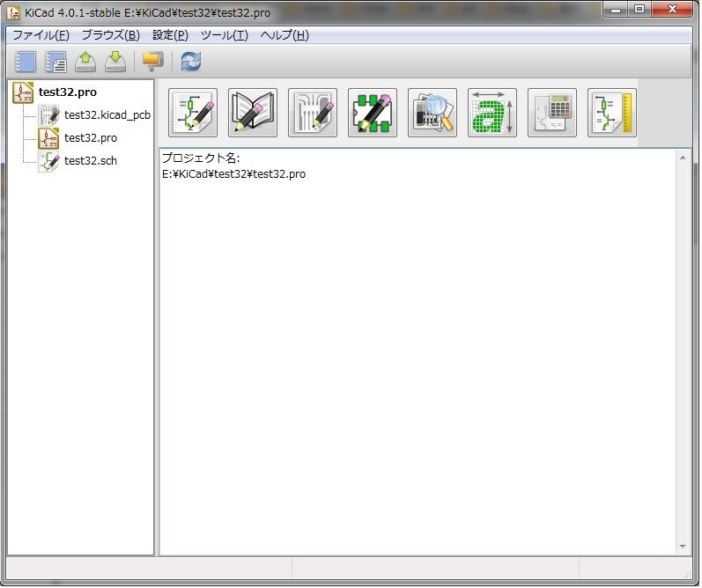Open the 設定(P) menu
Screen dimensions: 702x588
tap(170, 35)
